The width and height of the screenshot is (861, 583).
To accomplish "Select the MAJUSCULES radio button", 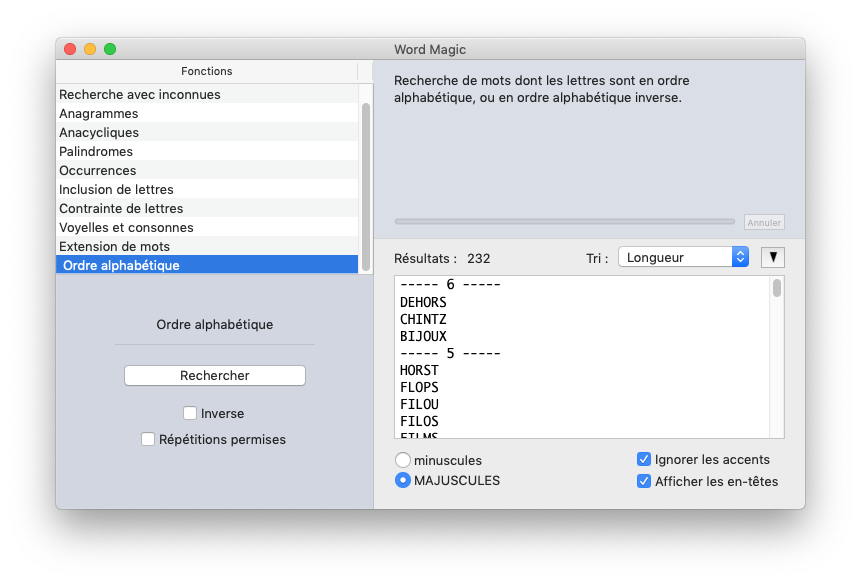I will [403, 481].
